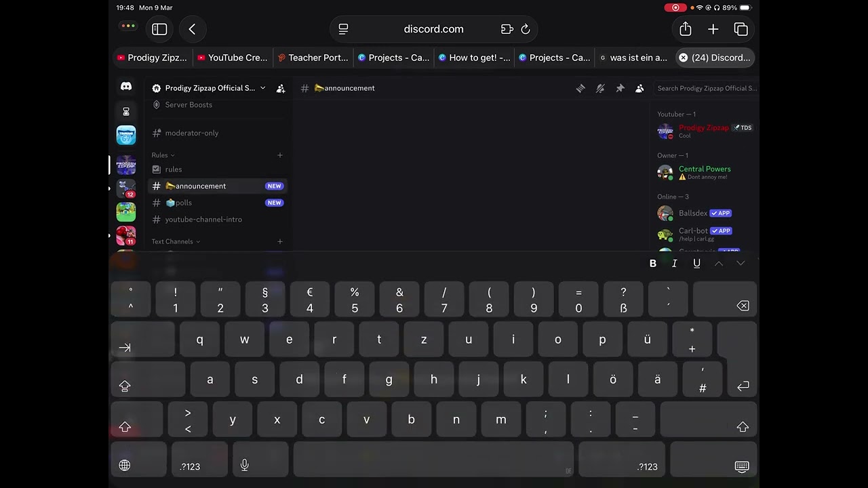Click the invite people icon
The height and width of the screenshot is (488, 868).
tap(281, 88)
